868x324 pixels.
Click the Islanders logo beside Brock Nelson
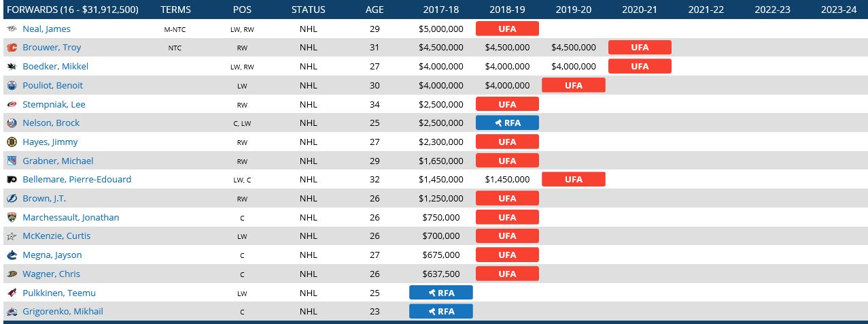click(x=12, y=123)
